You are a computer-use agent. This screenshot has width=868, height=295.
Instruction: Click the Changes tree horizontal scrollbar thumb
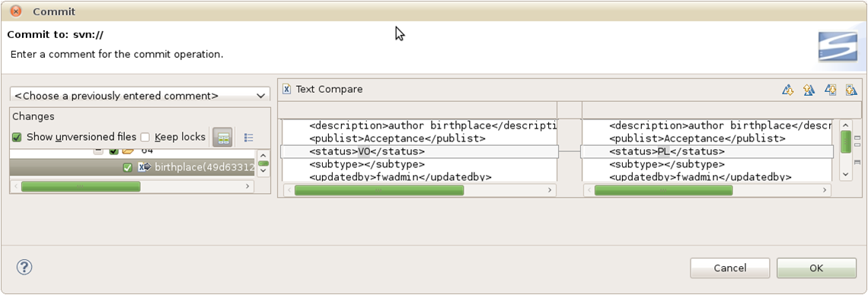[x=81, y=187]
